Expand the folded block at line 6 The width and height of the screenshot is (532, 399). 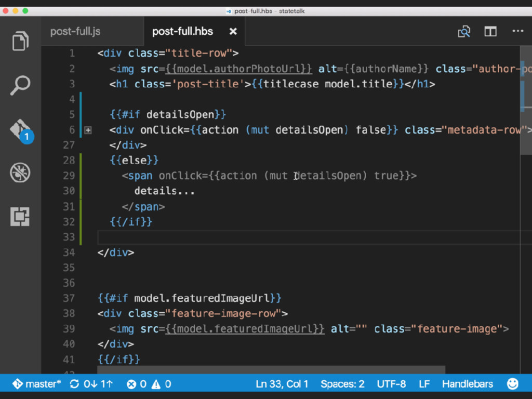(88, 130)
